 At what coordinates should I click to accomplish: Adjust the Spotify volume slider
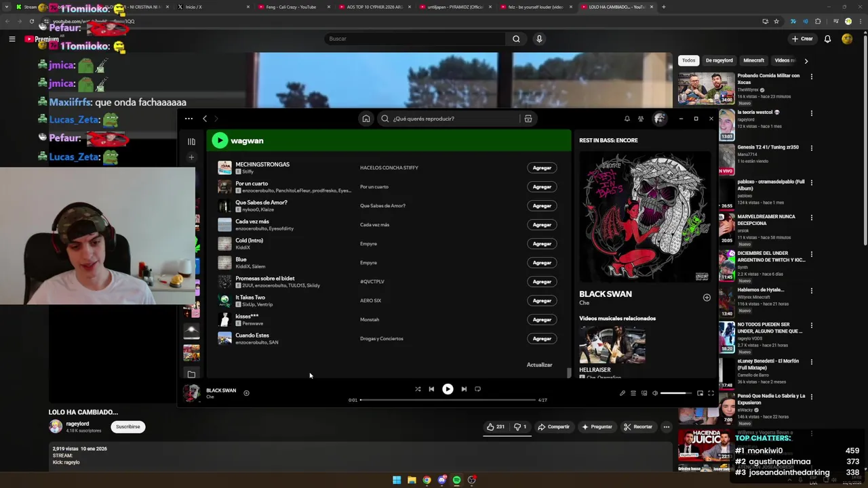675,393
